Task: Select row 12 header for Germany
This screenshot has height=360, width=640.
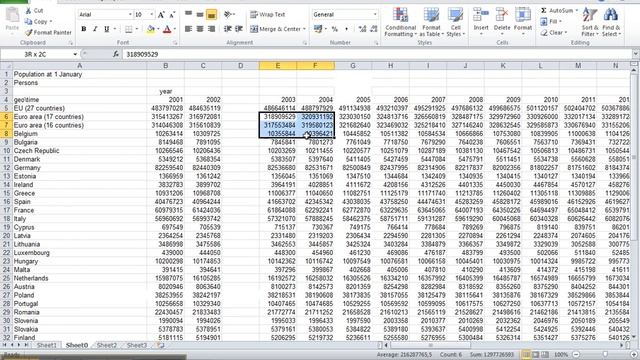Action: 6,168
